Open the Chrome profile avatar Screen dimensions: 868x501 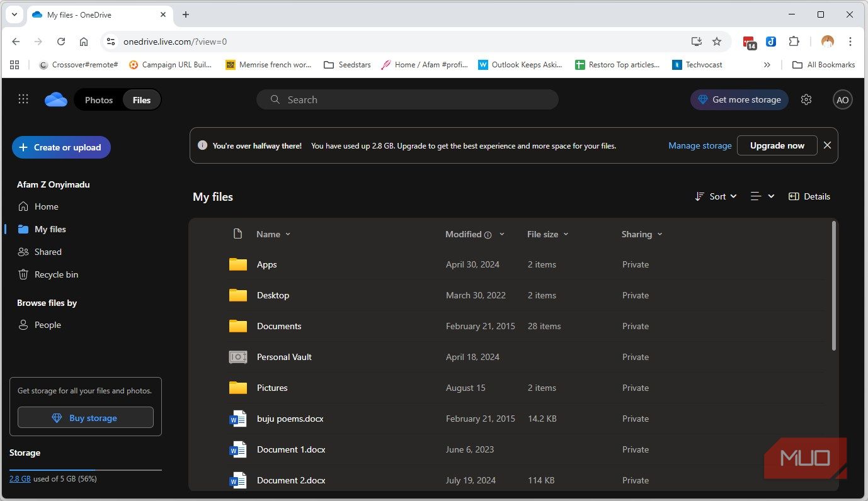pos(828,42)
